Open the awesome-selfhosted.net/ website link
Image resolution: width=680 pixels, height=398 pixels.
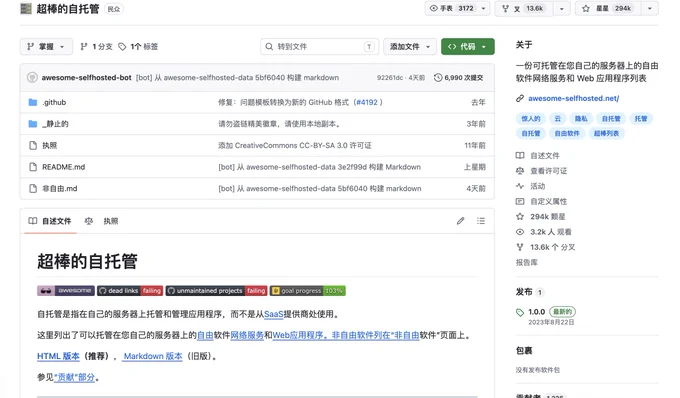point(573,98)
